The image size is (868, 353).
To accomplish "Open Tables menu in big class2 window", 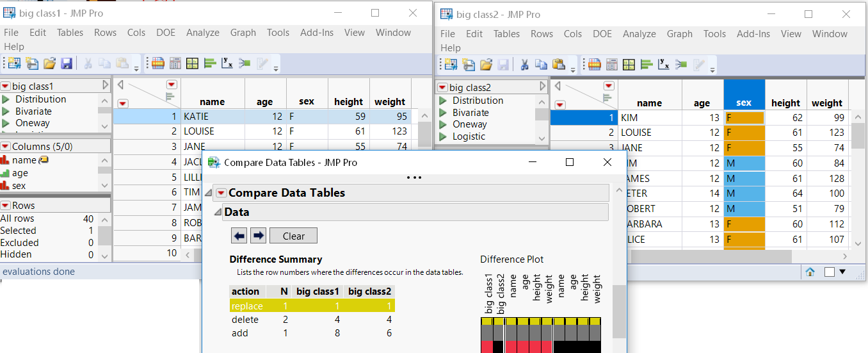I will (506, 34).
